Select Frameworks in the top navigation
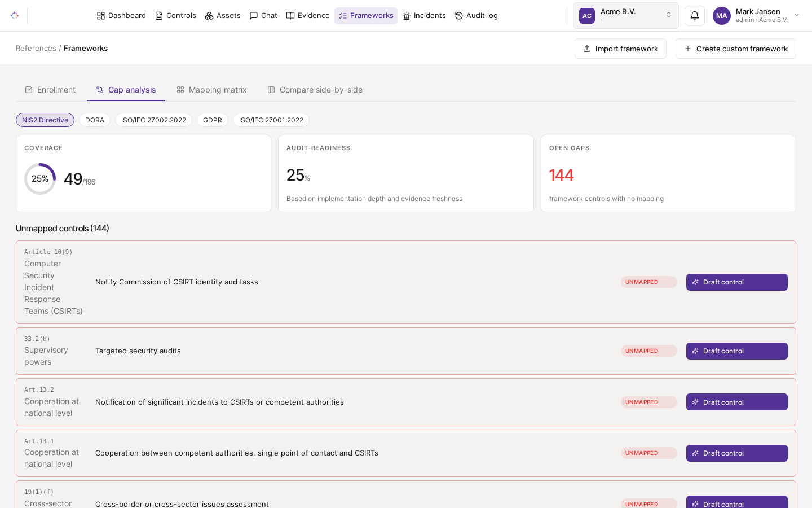 tap(366, 16)
